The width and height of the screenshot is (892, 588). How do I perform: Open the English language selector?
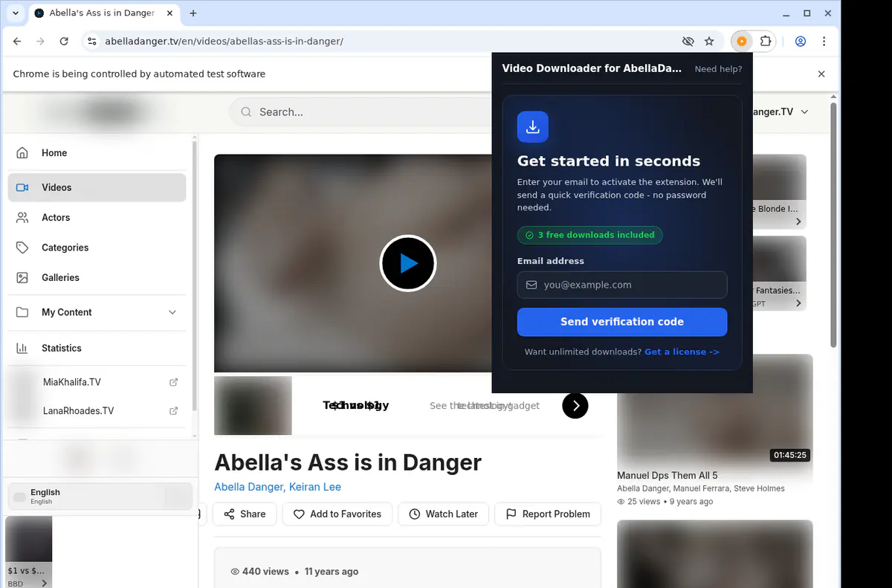pyautogui.click(x=100, y=497)
